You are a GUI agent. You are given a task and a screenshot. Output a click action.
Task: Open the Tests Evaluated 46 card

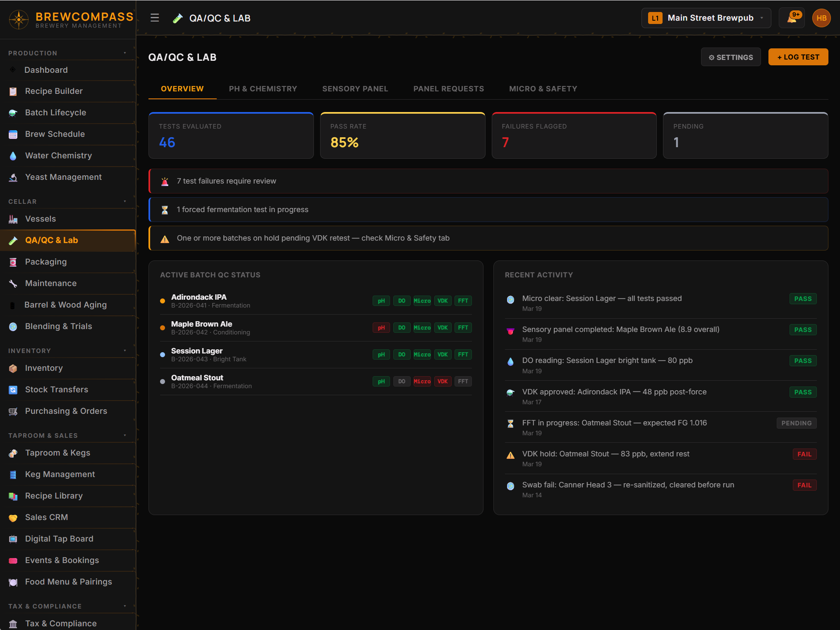pos(231,135)
